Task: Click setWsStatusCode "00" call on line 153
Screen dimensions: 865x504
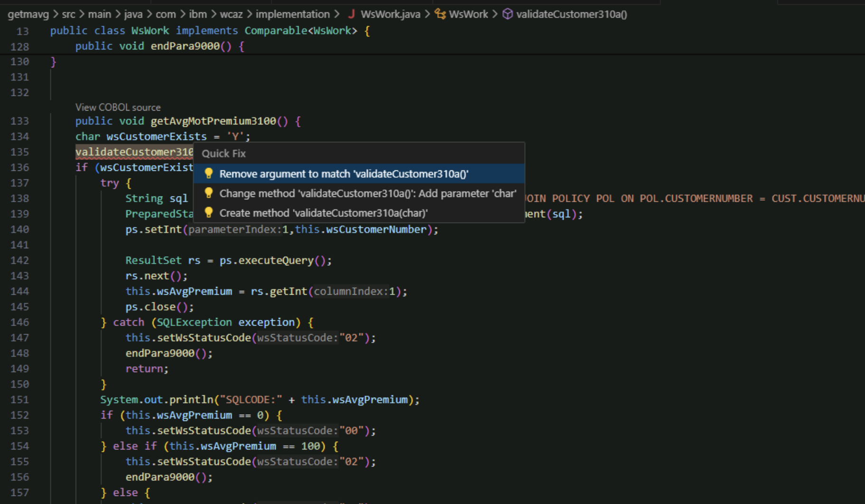Action: [x=251, y=431]
